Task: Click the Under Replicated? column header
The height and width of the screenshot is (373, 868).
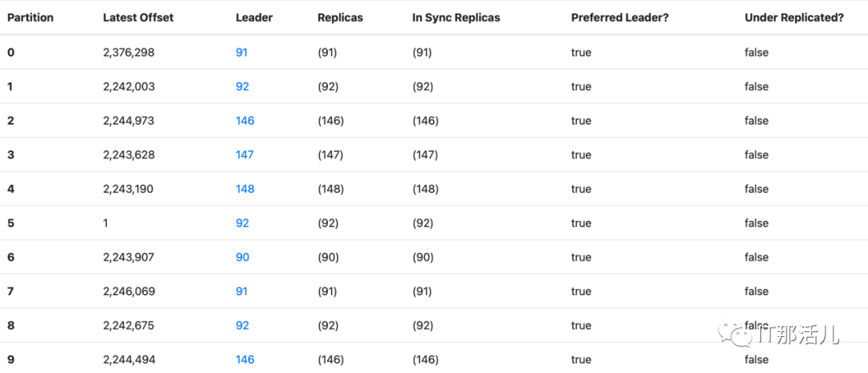Action: (794, 18)
